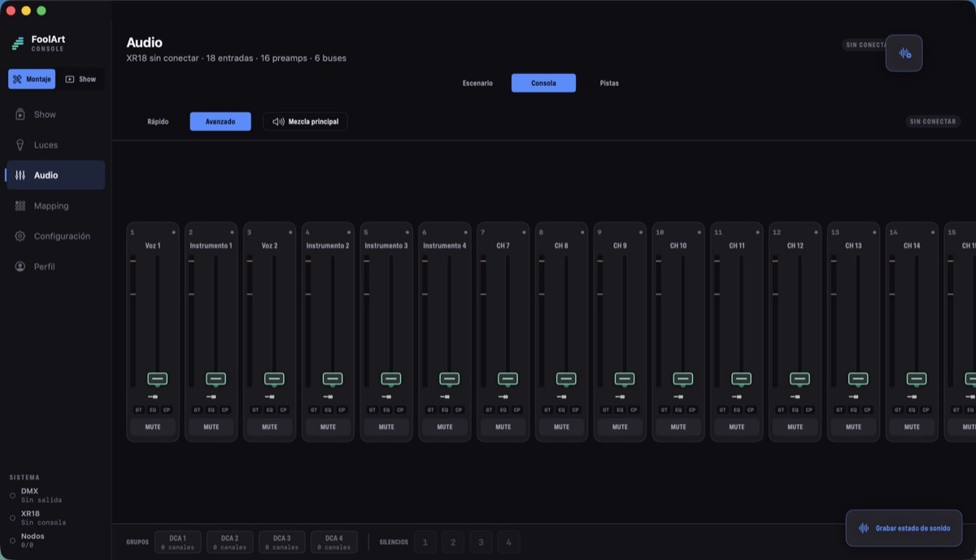Open the EQ on Instrumento 1

click(211, 410)
